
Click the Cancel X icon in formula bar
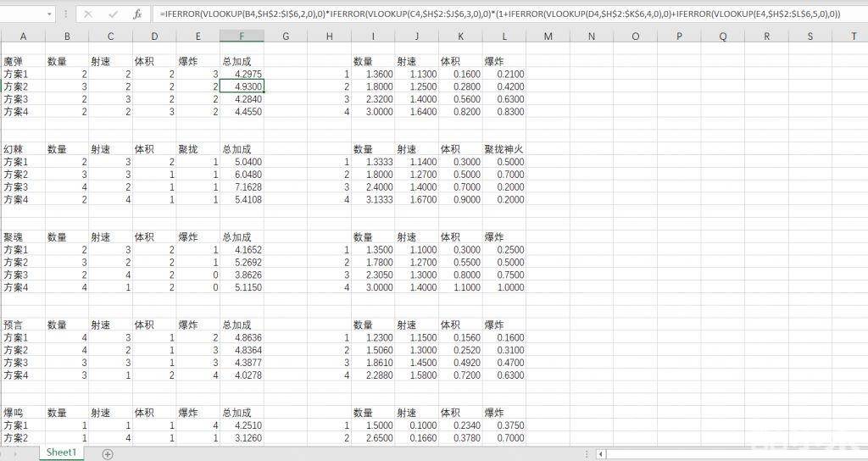point(88,14)
